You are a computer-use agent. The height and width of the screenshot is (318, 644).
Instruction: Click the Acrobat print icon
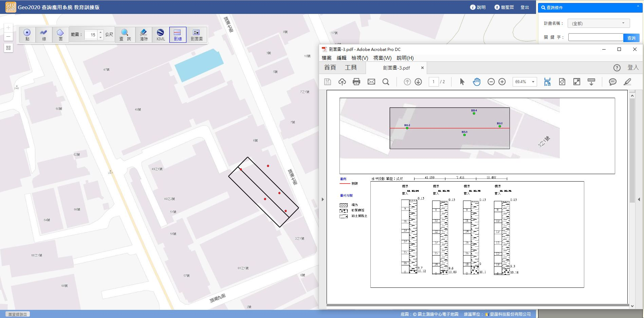click(x=356, y=82)
